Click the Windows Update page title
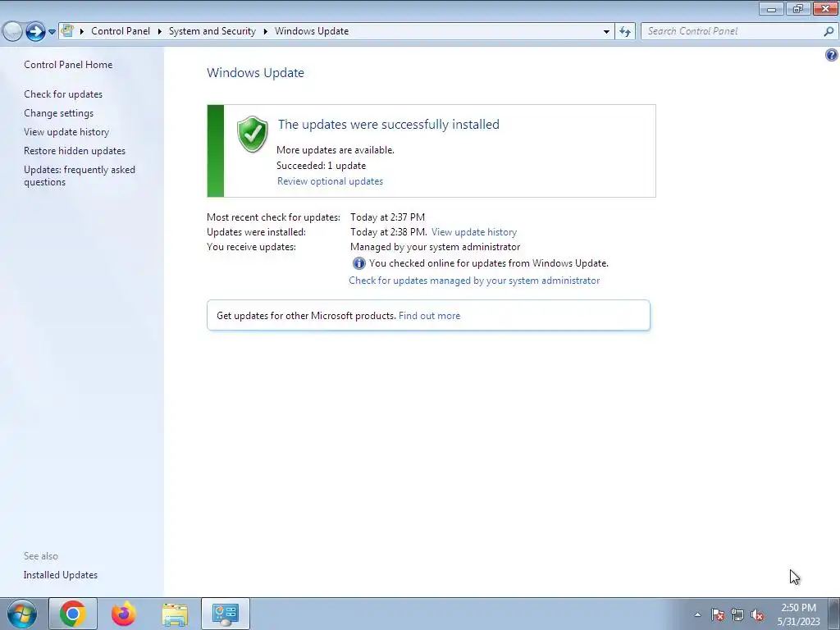 [256, 73]
